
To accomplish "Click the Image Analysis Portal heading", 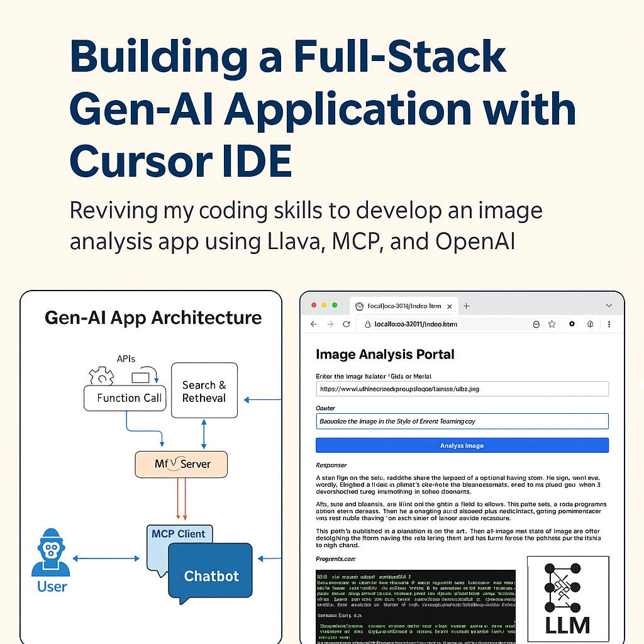I will (x=385, y=354).
